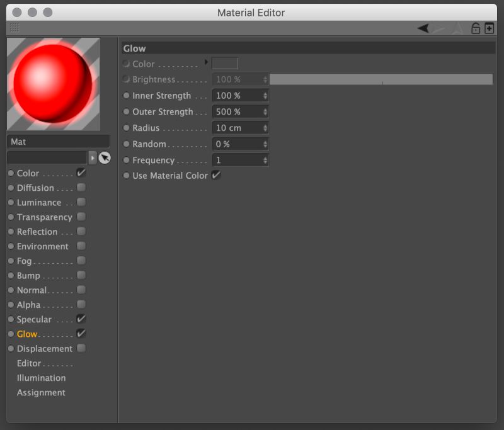Click the dot beside Diffusion channel
Screen dimensions: 504x430
coord(11,188)
